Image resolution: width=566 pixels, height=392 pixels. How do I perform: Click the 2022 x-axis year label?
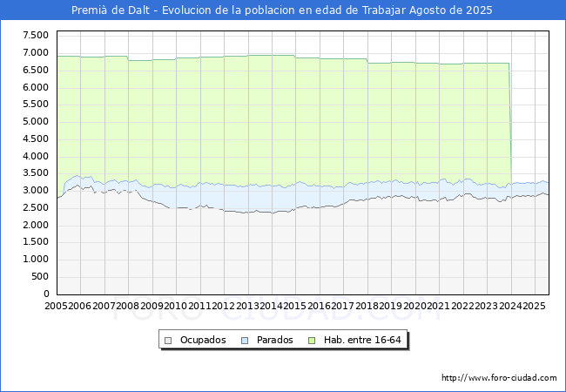click(462, 306)
